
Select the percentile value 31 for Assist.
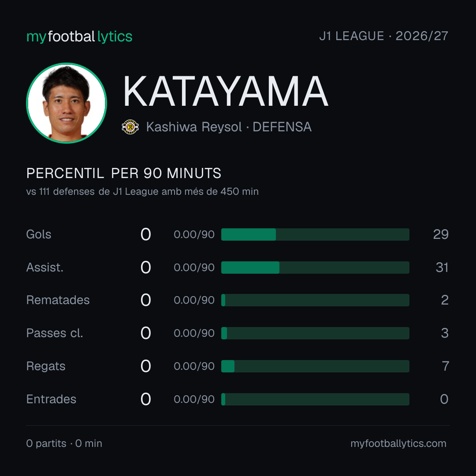[442, 268]
